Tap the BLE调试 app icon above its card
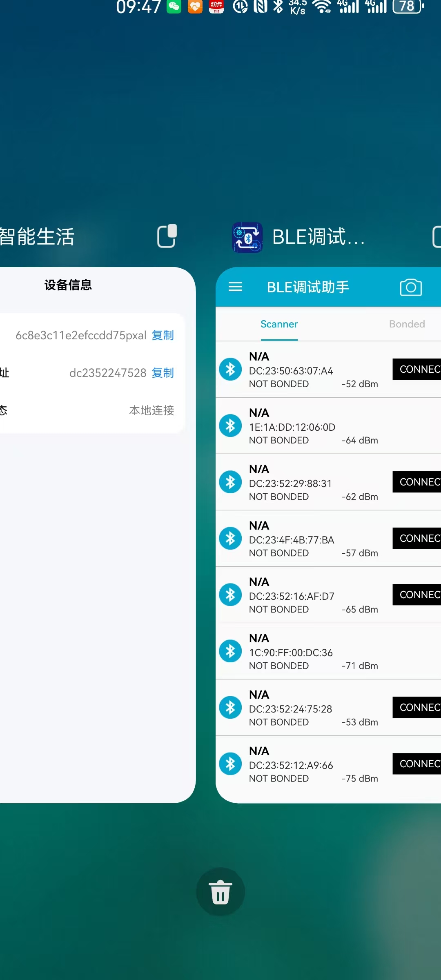This screenshot has width=441, height=980. pyautogui.click(x=247, y=237)
